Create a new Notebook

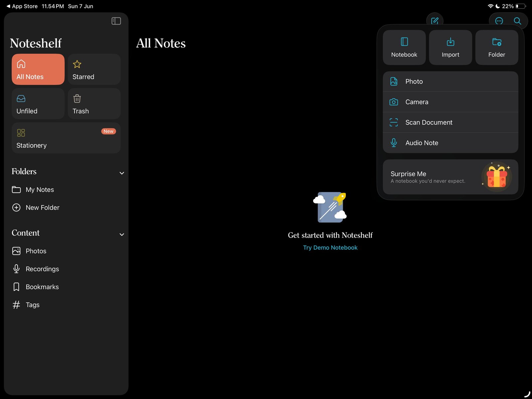(x=404, y=47)
